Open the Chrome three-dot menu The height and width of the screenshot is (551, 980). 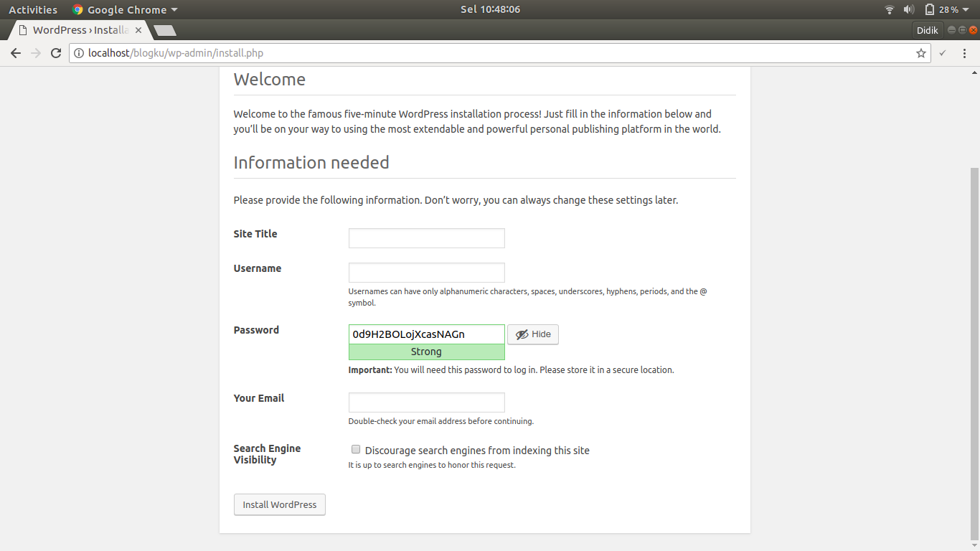click(966, 53)
